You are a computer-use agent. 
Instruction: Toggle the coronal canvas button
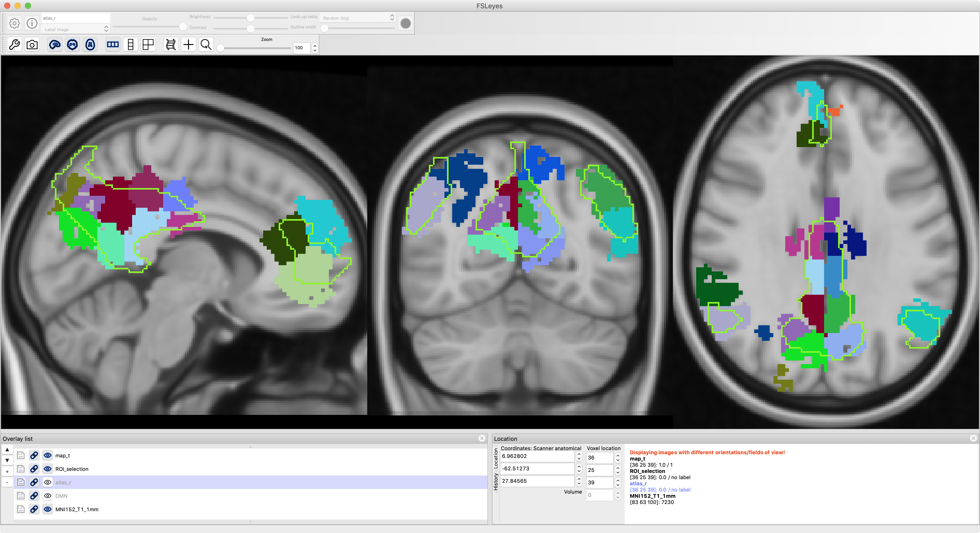coord(72,45)
